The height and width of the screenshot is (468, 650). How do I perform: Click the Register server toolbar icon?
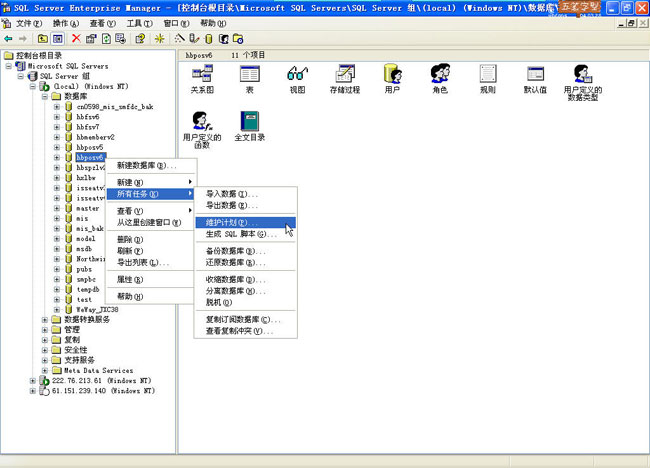click(194, 39)
